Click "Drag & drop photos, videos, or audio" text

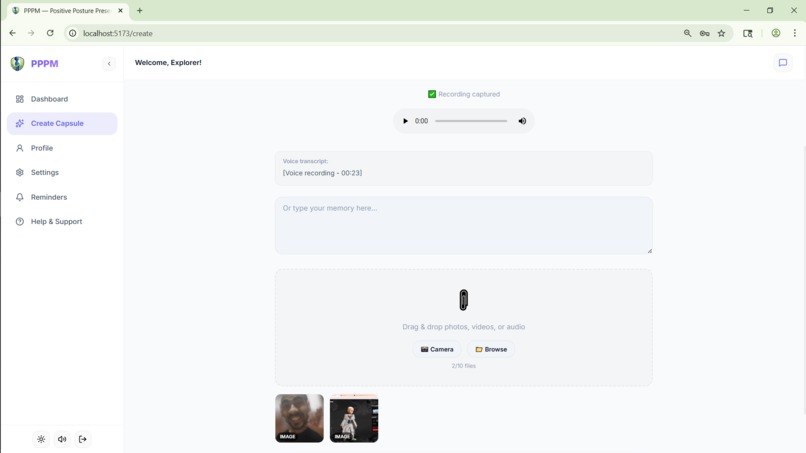[464, 327]
